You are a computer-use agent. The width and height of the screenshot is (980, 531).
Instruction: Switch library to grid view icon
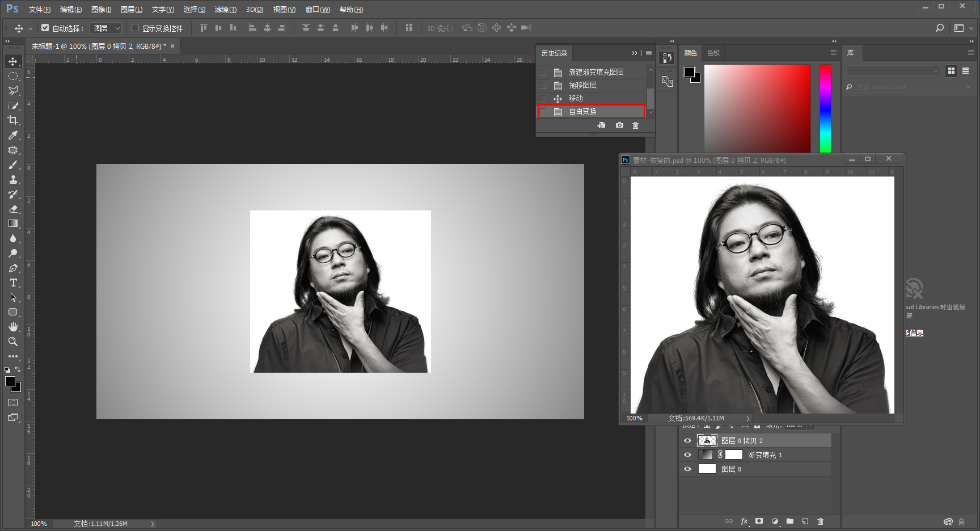coord(951,70)
